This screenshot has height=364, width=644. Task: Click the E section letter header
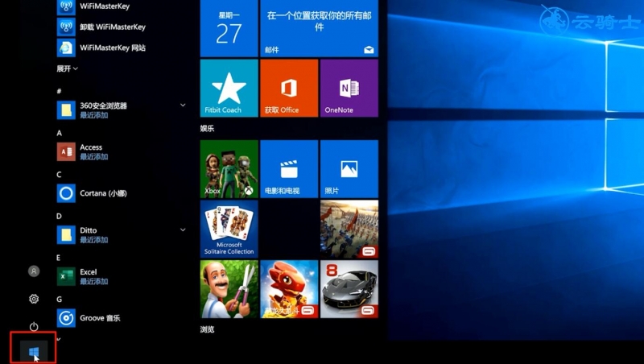(x=58, y=258)
